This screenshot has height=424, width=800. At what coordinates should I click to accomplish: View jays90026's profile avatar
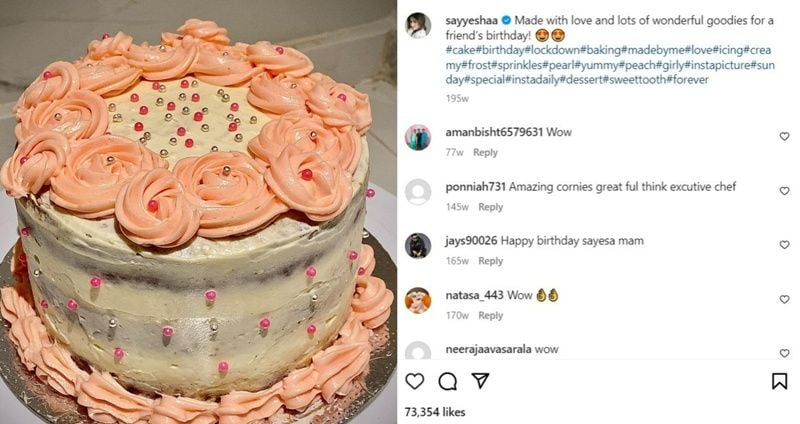point(418,245)
